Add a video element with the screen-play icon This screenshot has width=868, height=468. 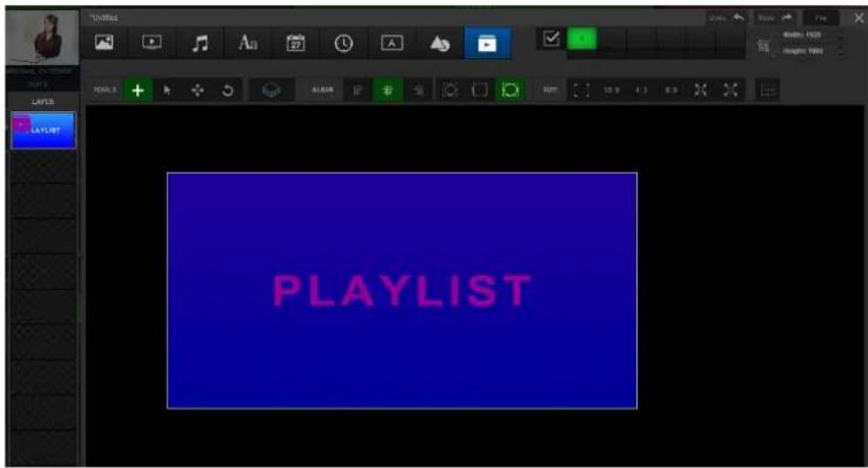pyautogui.click(x=152, y=42)
